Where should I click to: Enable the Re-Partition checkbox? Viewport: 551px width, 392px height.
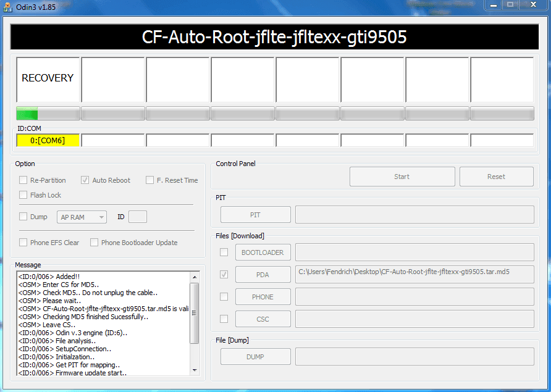(23, 180)
